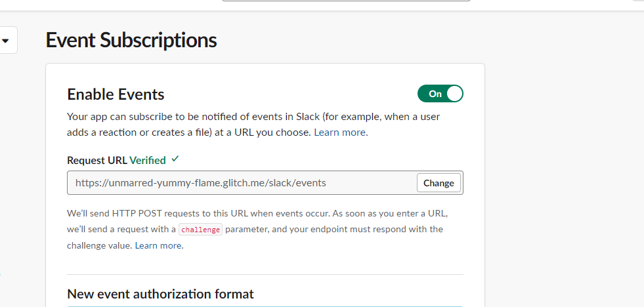This screenshot has height=307, width=644.
Task: Open Learn more link after 'URL you choose'
Action: click(x=341, y=133)
